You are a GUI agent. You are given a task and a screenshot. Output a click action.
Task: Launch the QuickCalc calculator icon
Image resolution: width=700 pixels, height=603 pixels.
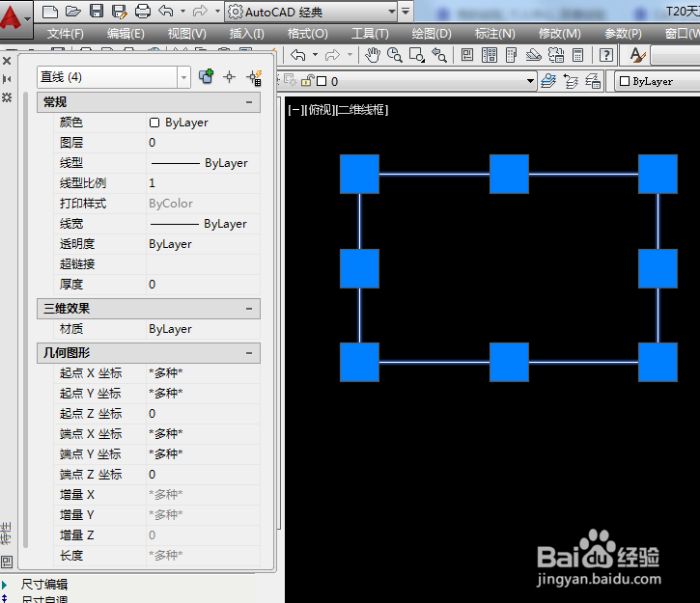(x=577, y=55)
